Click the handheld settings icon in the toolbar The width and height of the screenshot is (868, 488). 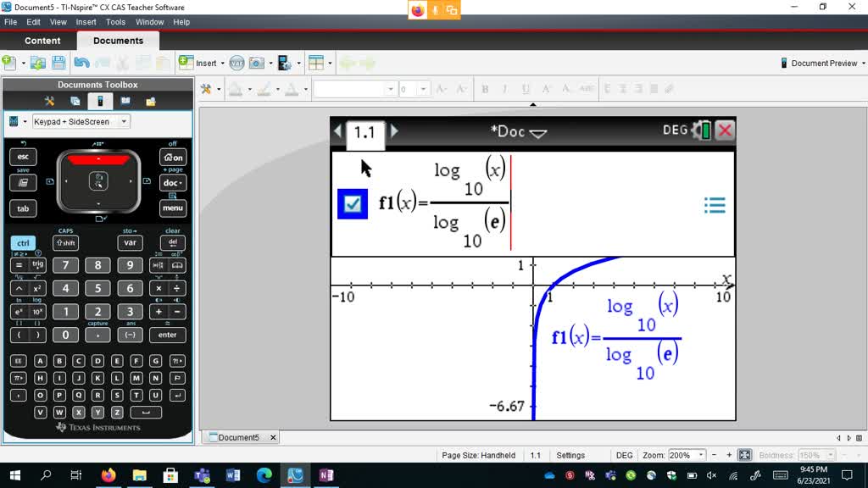[x=285, y=63]
